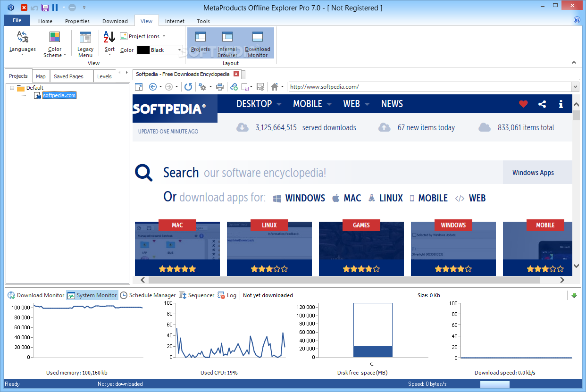Switch to the Properties ribbon tab
This screenshot has width=586, height=392.
point(77,21)
